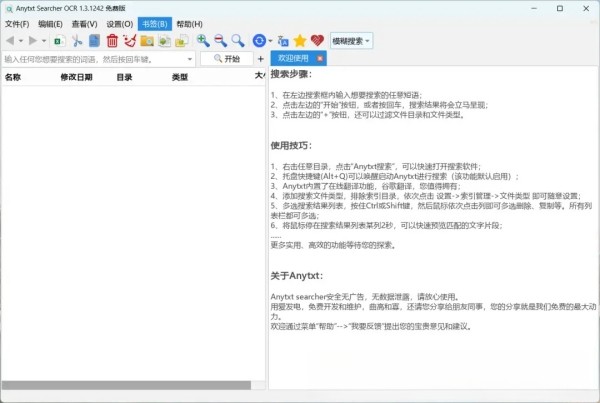Click the zoom in magnifier icon
The image size is (600, 403).
[203, 41]
